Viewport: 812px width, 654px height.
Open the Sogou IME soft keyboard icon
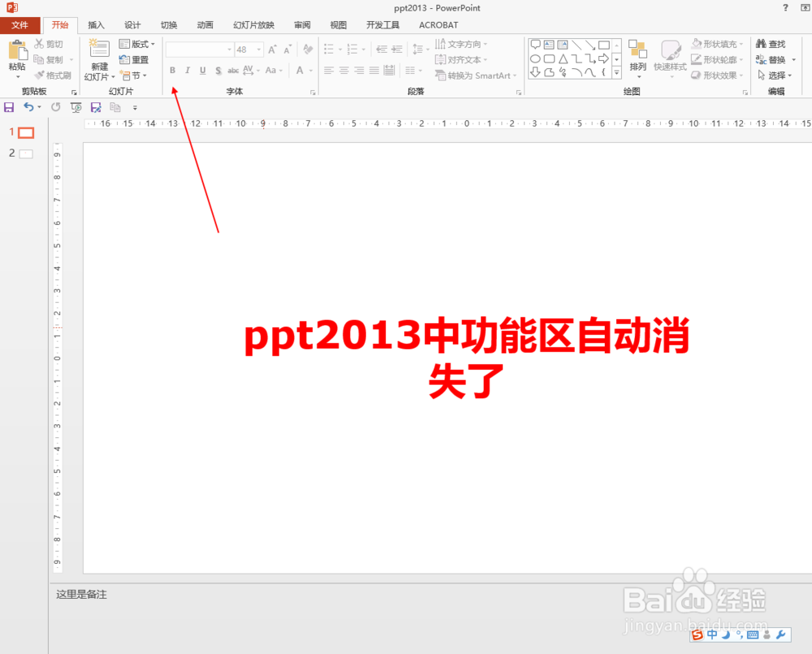[753, 635]
